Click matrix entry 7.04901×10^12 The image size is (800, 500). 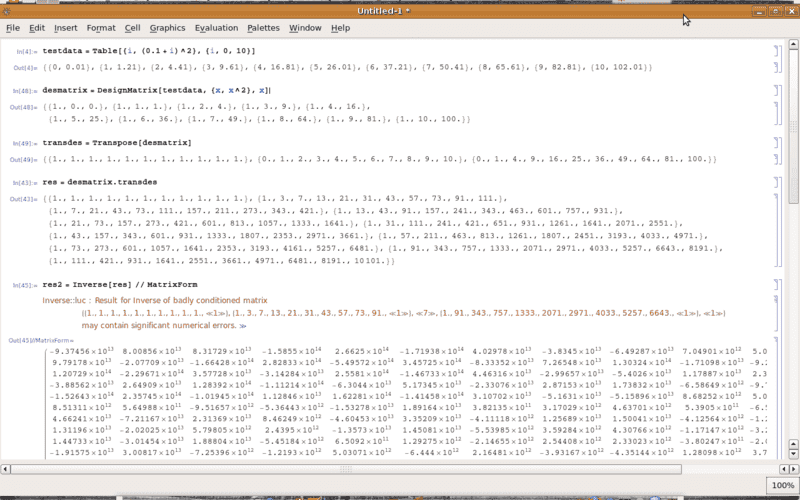[712, 351]
